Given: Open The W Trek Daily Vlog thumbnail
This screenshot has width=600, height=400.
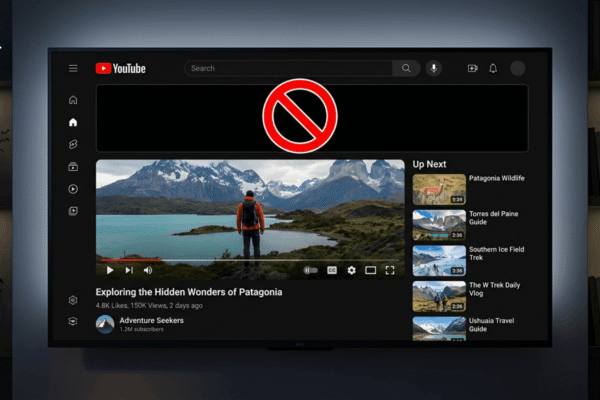Looking at the screenshot, I should coord(439,296).
